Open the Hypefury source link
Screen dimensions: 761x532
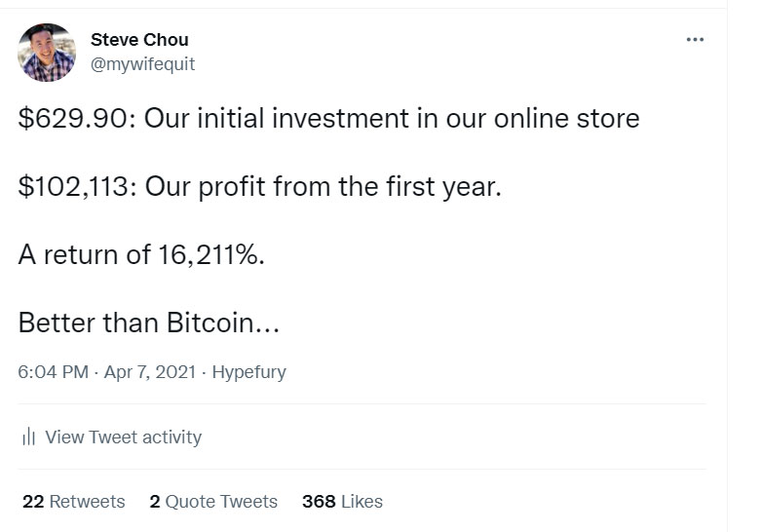248,372
